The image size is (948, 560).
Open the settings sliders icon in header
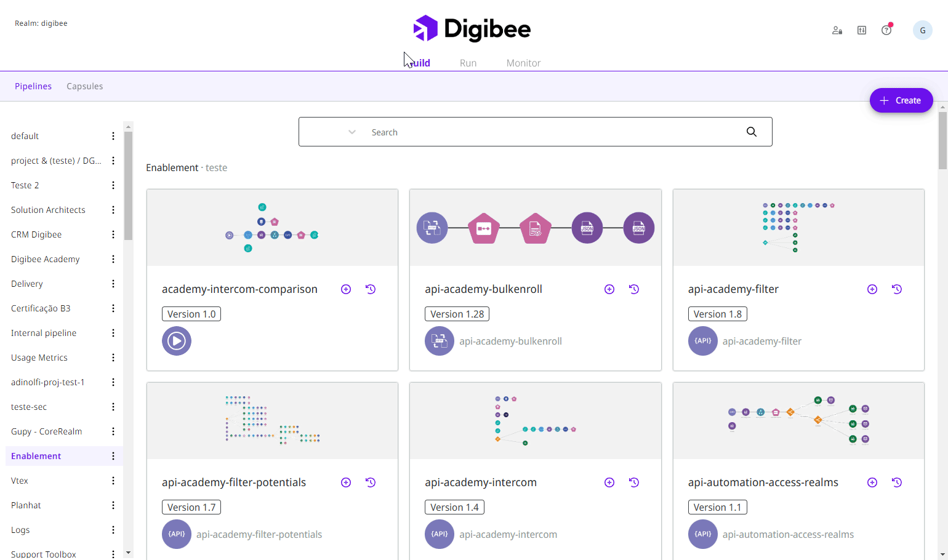[x=862, y=30]
